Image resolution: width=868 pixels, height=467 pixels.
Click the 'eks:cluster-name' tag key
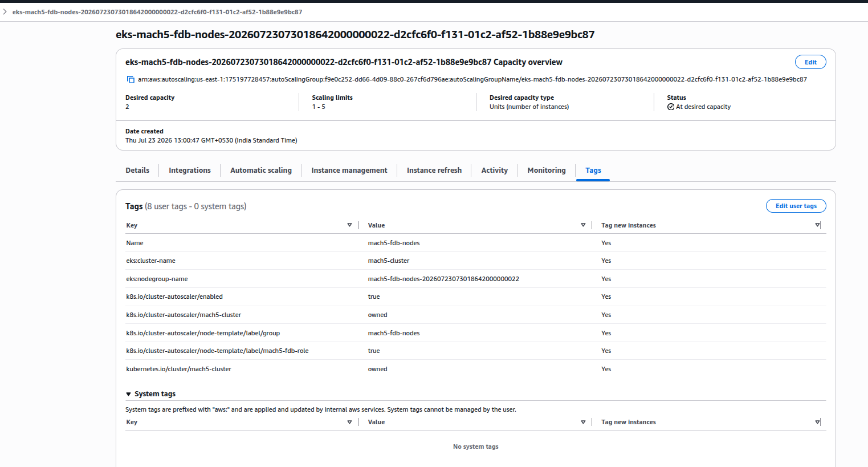tap(150, 261)
